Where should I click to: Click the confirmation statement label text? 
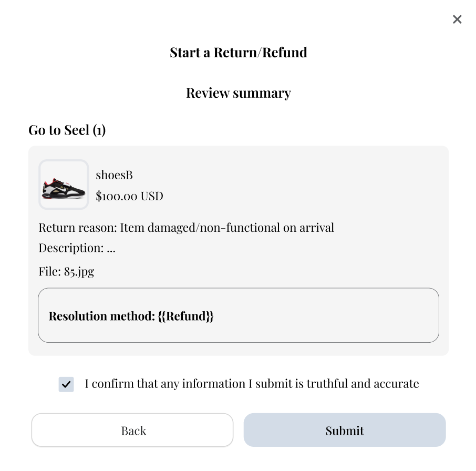tap(252, 384)
